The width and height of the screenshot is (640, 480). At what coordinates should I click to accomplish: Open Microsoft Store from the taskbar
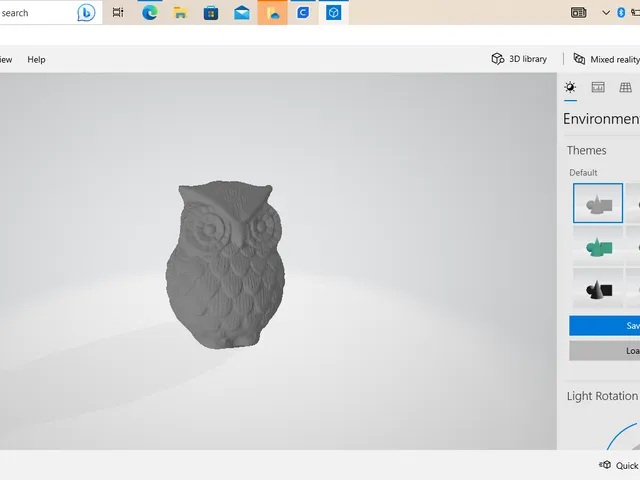(211, 13)
